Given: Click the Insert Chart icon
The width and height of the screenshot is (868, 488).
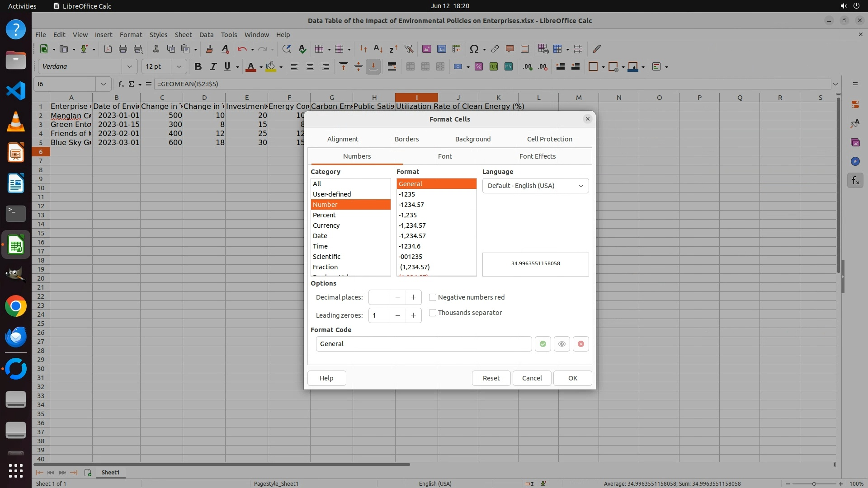Looking at the screenshot, I should [441, 49].
